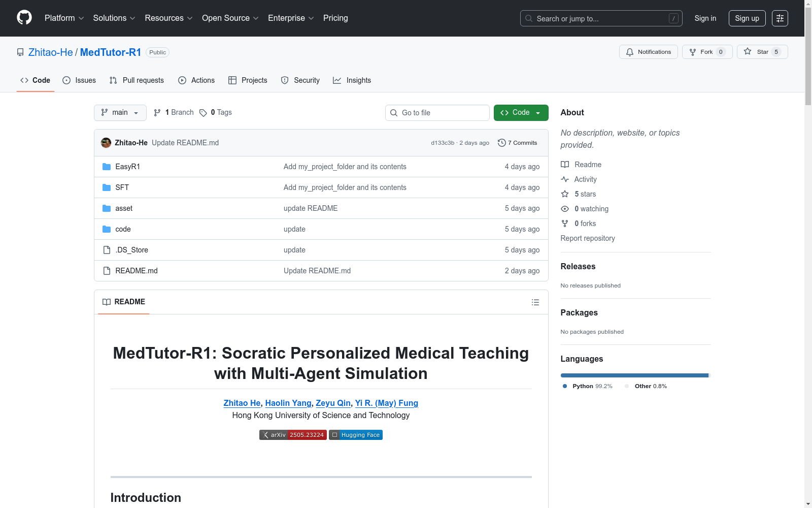Expand the Resources menu

168,18
